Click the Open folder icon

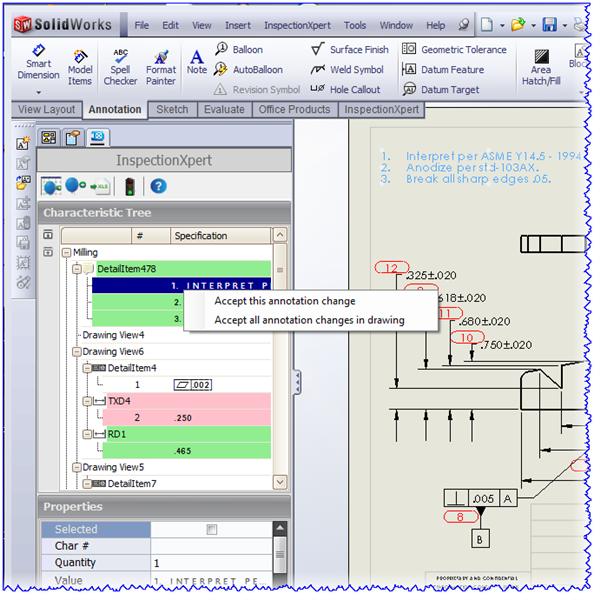click(x=518, y=25)
